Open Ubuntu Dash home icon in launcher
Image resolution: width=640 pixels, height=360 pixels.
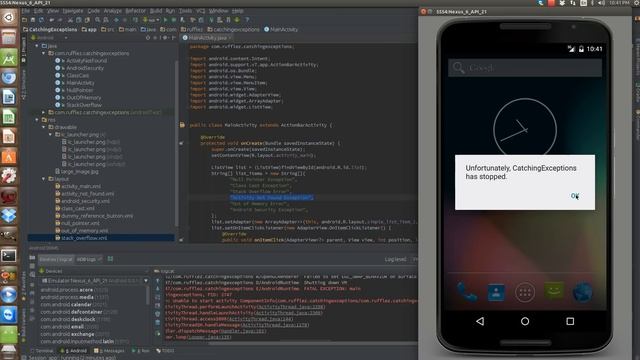[9, 17]
